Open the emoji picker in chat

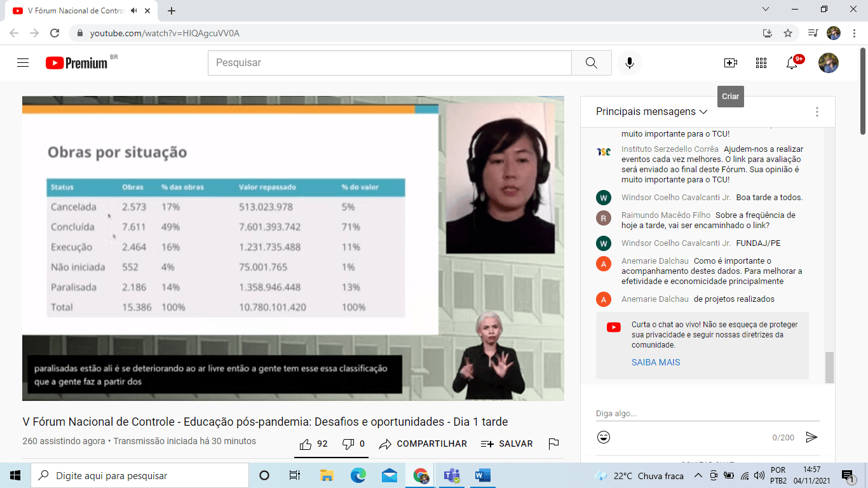point(604,437)
